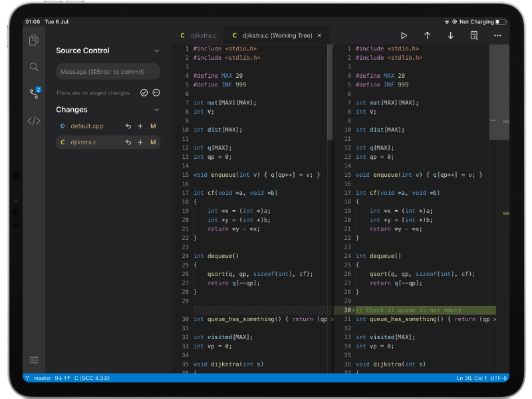The width and height of the screenshot is (532, 399).
Task: Discard changes for djikstra.c
Action: click(128, 142)
